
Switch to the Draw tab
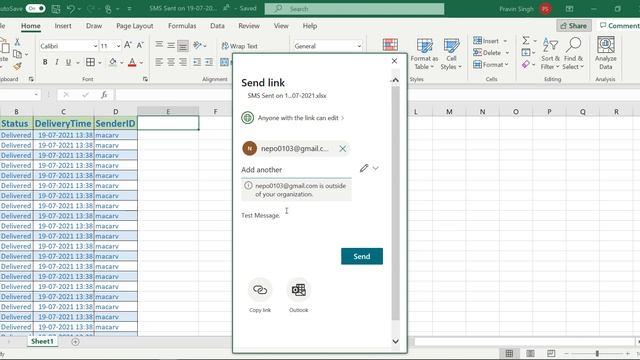[94, 26]
